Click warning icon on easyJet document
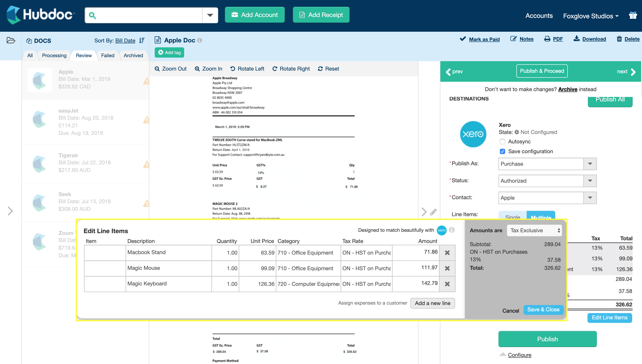This screenshot has height=364, width=642. [146, 120]
